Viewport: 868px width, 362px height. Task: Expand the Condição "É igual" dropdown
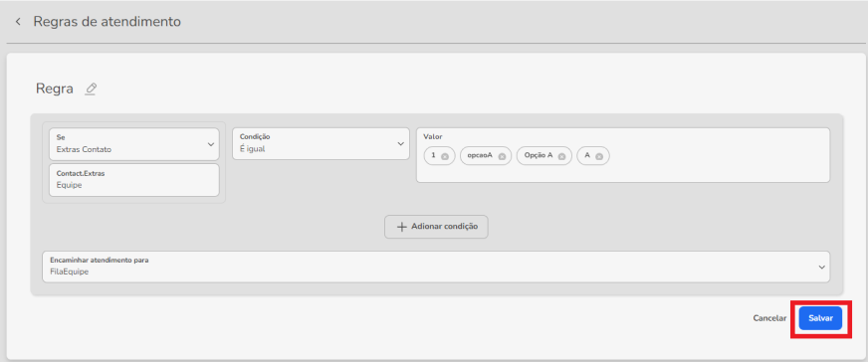pyautogui.click(x=321, y=143)
